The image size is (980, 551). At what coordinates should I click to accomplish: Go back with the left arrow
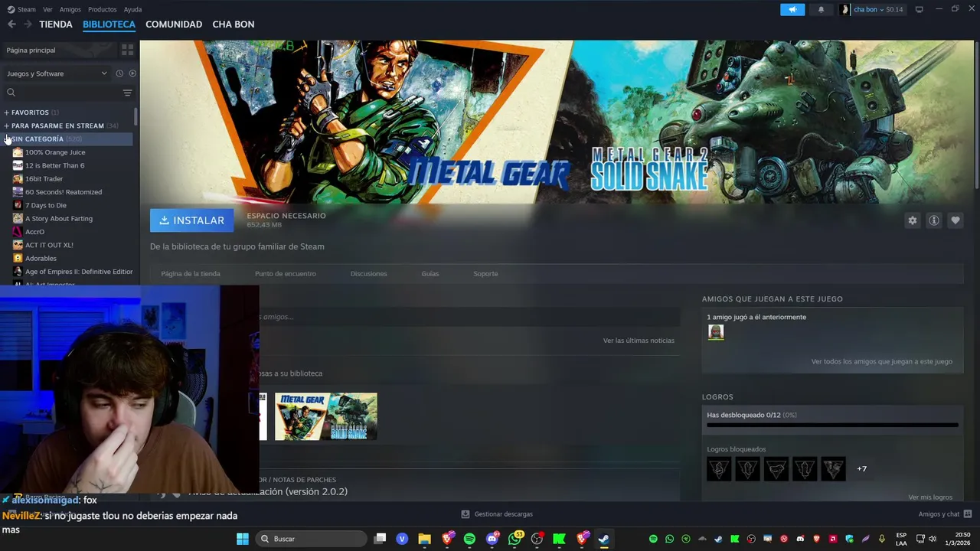tap(11, 24)
